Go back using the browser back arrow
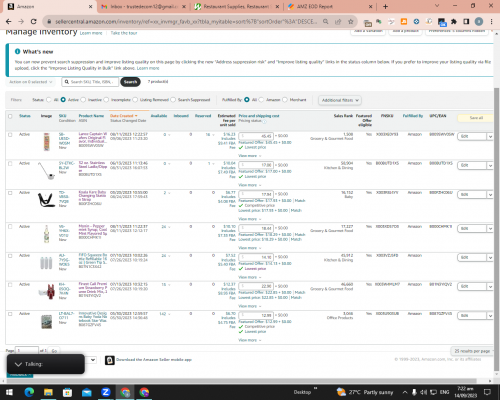The image size is (500, 400). 8,21
